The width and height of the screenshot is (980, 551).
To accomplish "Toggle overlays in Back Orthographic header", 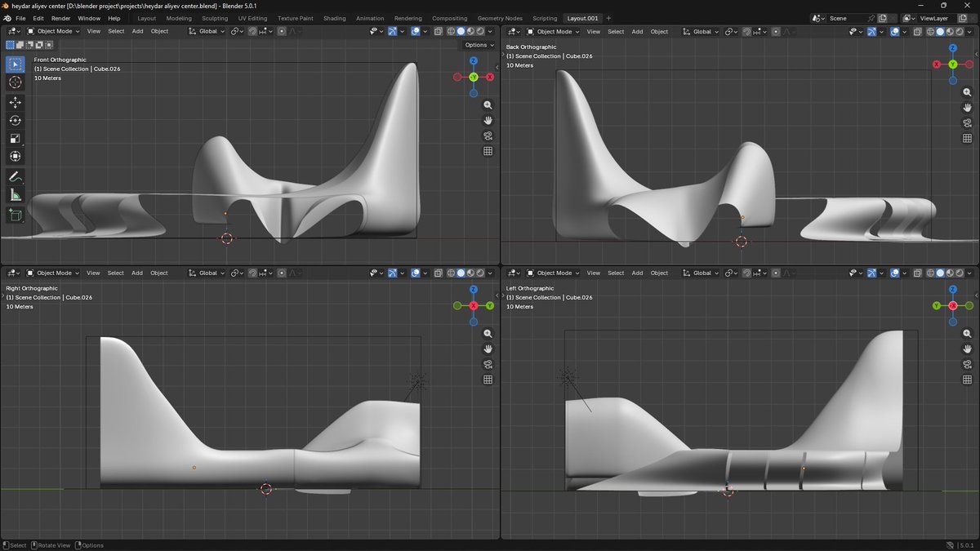I will 895,32.
